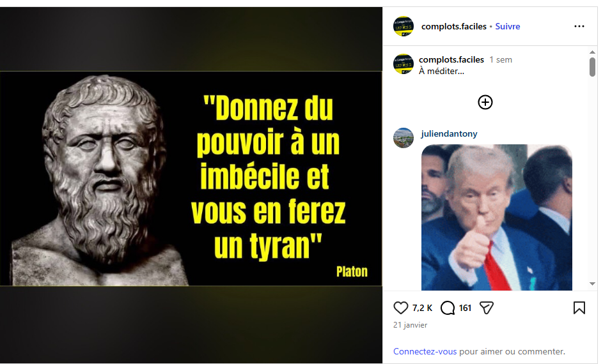Open juliendantony's profile avatar
This screenshot has width=603, height=364.
[x=403, y=138]
